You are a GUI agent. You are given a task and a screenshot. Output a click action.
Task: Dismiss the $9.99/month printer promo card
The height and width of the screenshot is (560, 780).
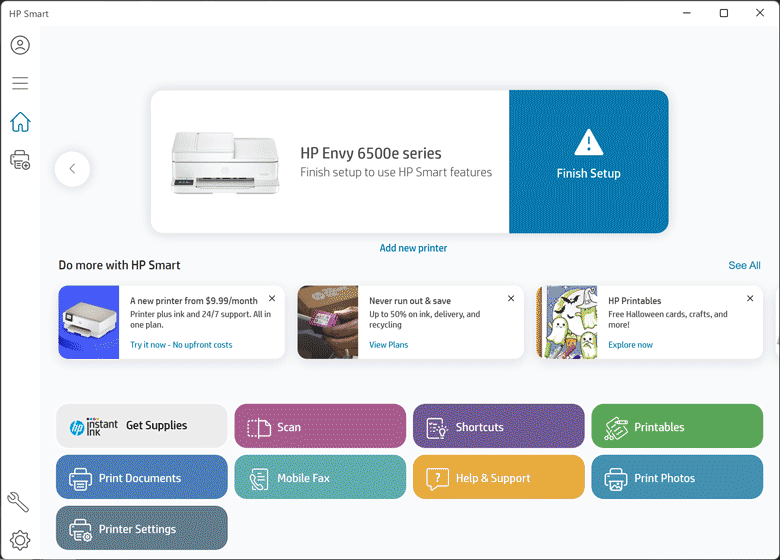click(272, 298)
